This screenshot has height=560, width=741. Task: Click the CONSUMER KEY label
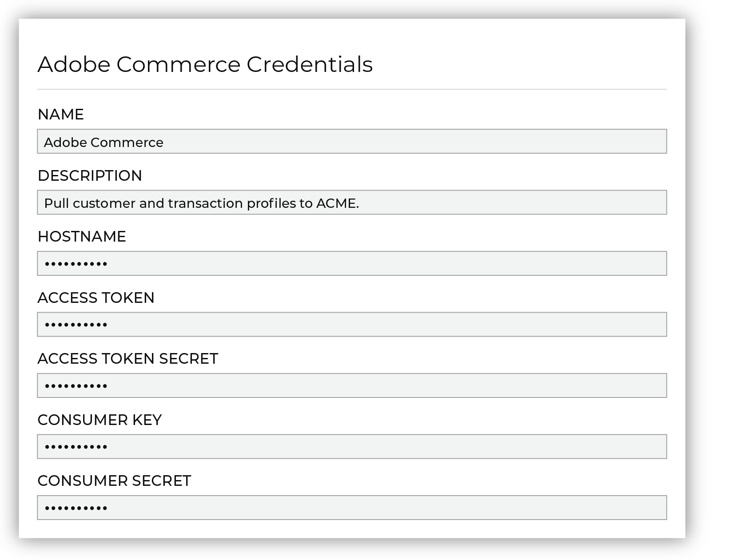(100, 420)
